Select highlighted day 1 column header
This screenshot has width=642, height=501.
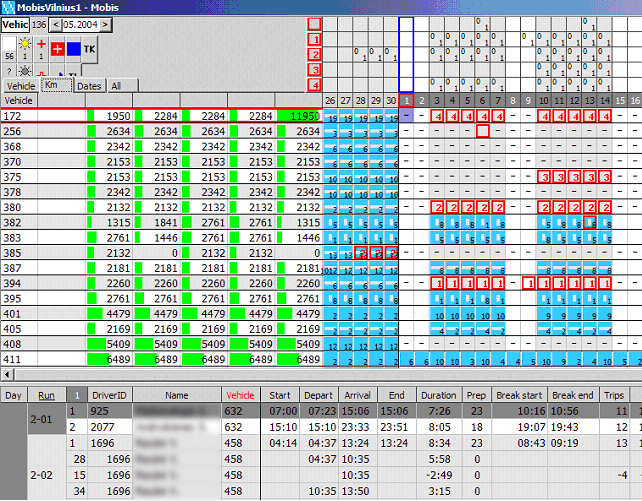point(406,101)
